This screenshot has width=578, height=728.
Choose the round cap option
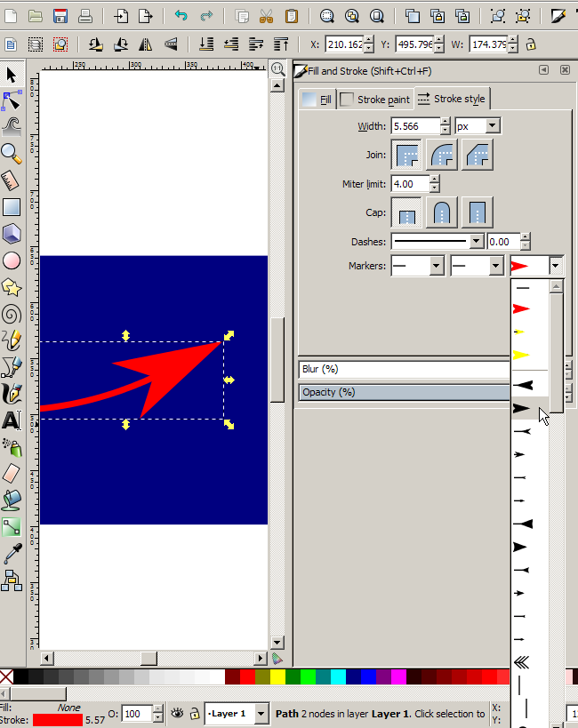coord(441,212)
